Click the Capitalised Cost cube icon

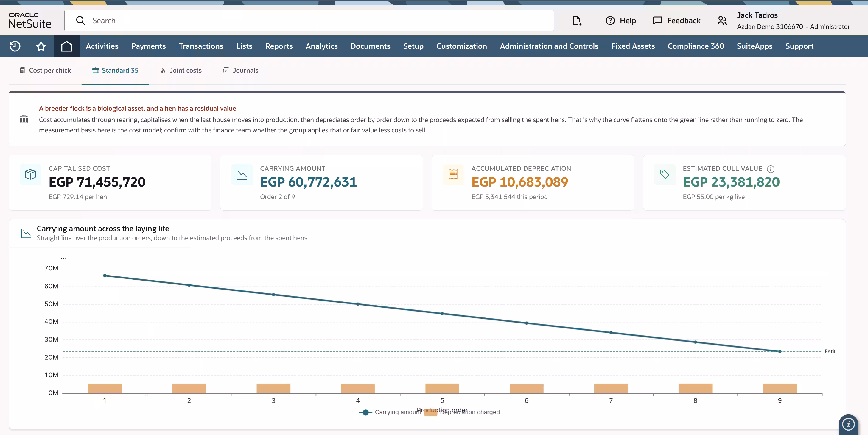point(30,174)
